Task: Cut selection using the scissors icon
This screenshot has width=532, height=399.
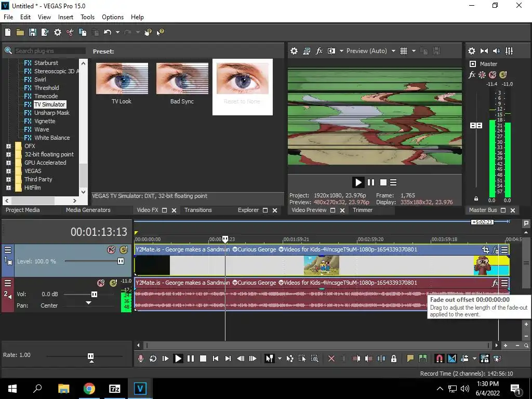Action: coord(70,32)
